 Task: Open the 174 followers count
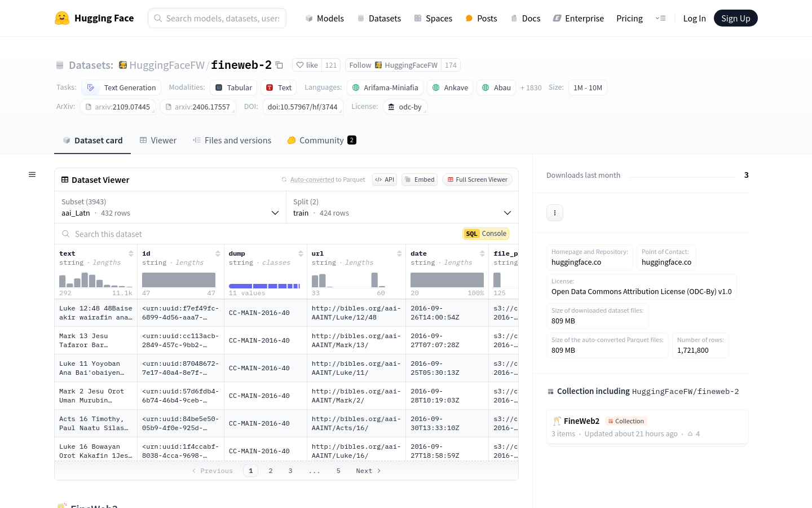click(x=451, y=65)
